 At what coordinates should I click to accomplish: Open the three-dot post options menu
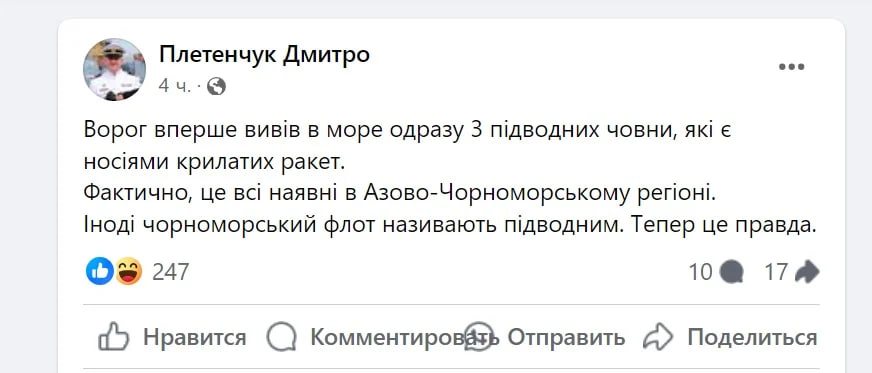coord(791,67)
